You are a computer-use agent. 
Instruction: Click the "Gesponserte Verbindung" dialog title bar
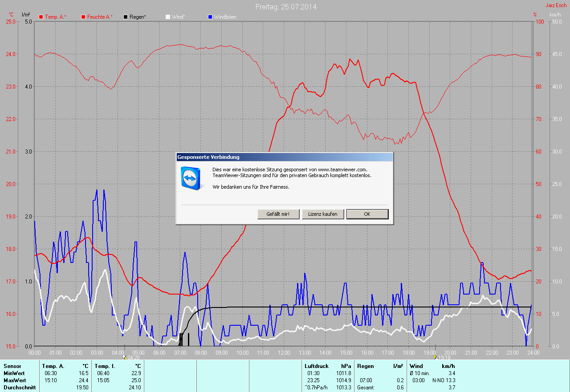[285, 157]
